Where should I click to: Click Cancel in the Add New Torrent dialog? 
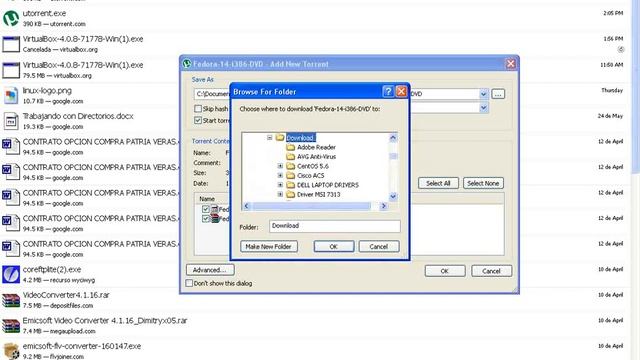click(x=491, y=271)
